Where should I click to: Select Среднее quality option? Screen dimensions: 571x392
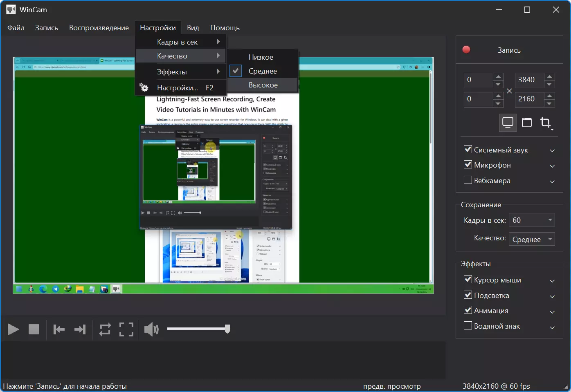(263, 71)
